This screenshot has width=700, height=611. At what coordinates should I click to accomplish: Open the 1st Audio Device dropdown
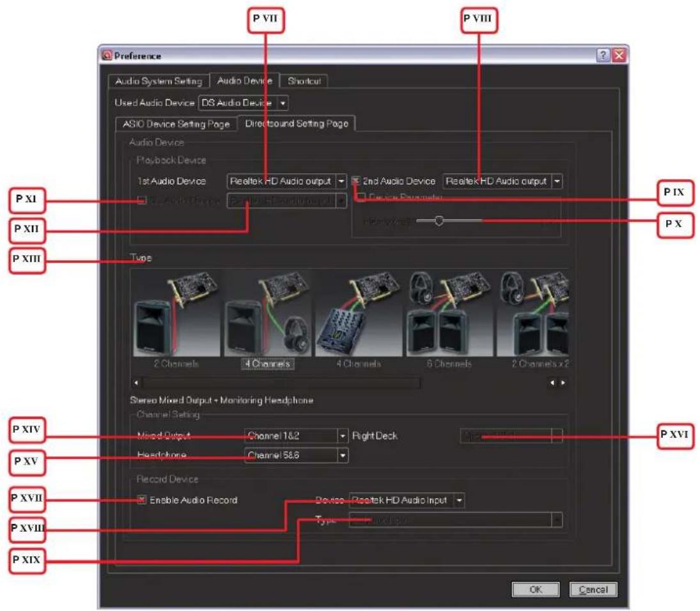pos(341,181)
